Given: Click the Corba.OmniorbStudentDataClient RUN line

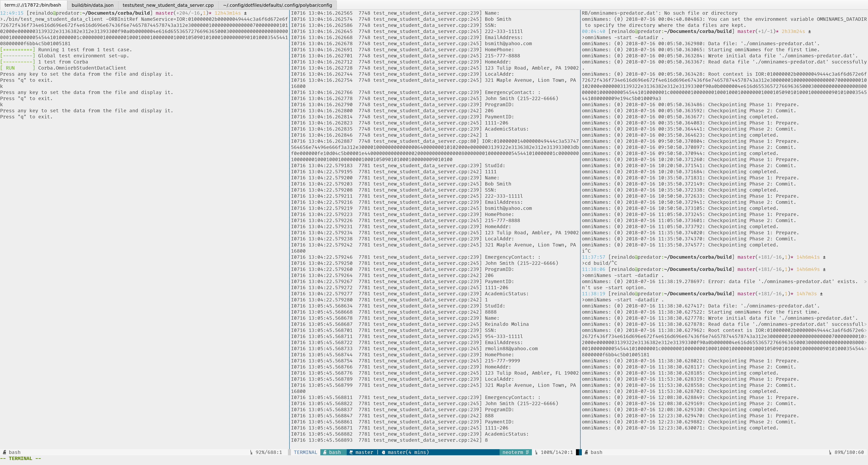Looking at the screenshot, I should coord(82,68).
